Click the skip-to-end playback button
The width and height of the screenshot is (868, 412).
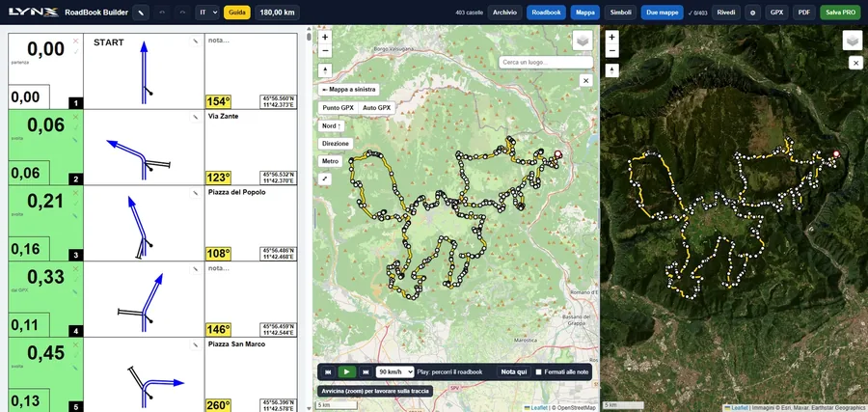tap(366, 371)
